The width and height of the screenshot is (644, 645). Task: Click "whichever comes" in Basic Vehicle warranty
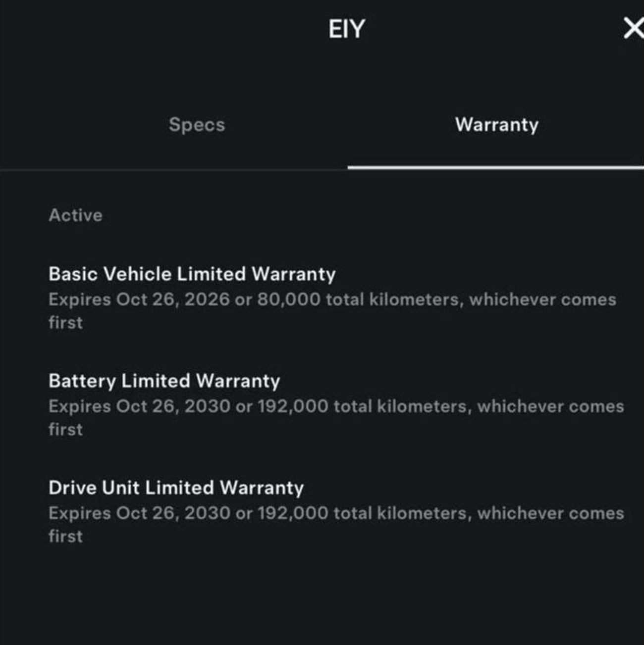(542, 299)
